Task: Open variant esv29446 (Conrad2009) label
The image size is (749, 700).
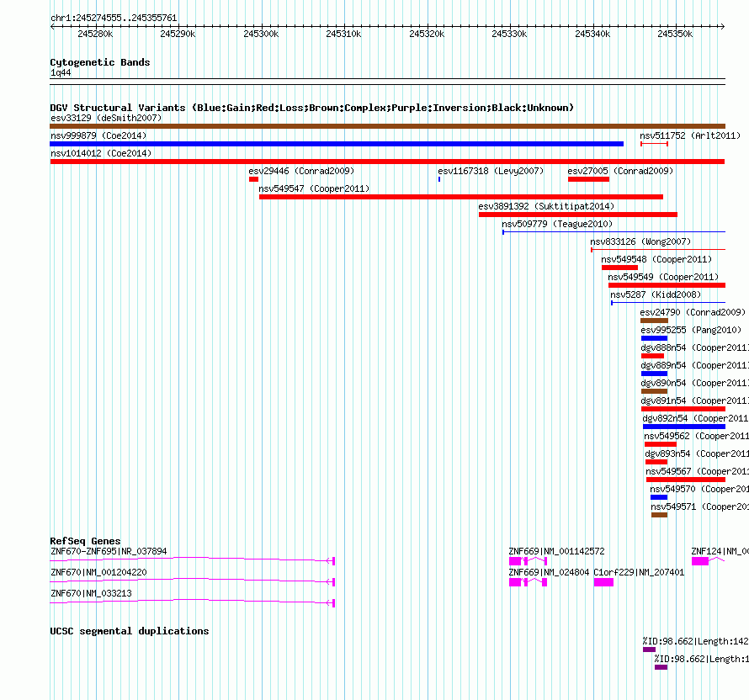Action: [301, 171]
